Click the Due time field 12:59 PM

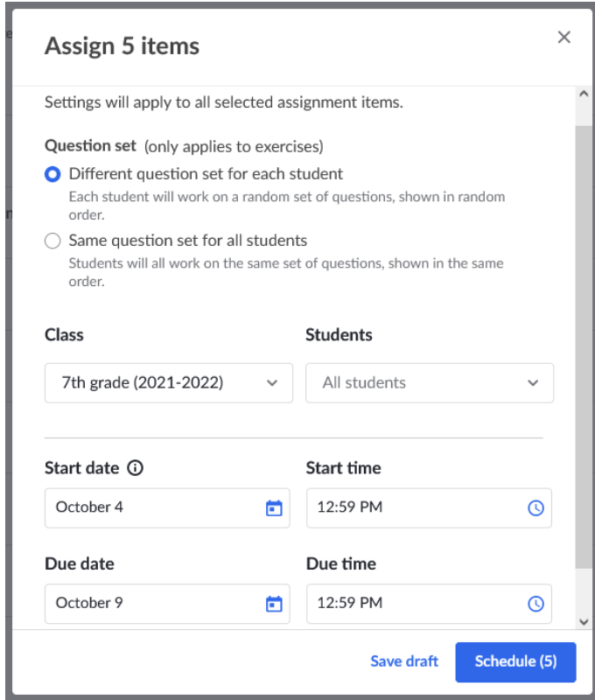click(x=429, y=604)
